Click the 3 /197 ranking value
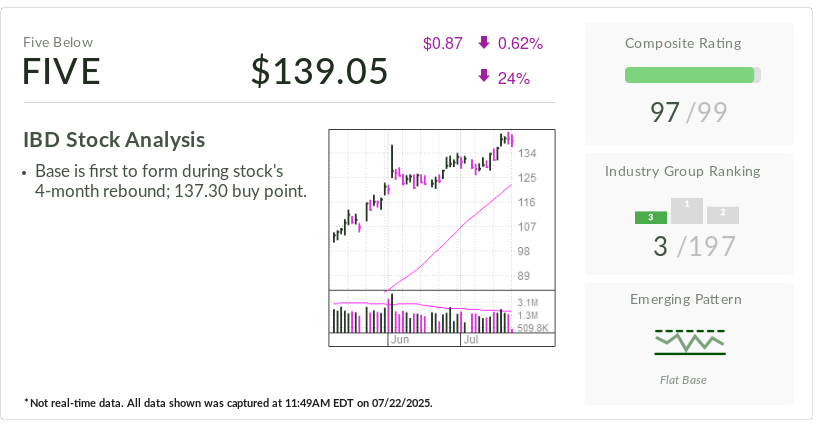The image size is (816, 430). pyautogui.click(x=689, y=246)
